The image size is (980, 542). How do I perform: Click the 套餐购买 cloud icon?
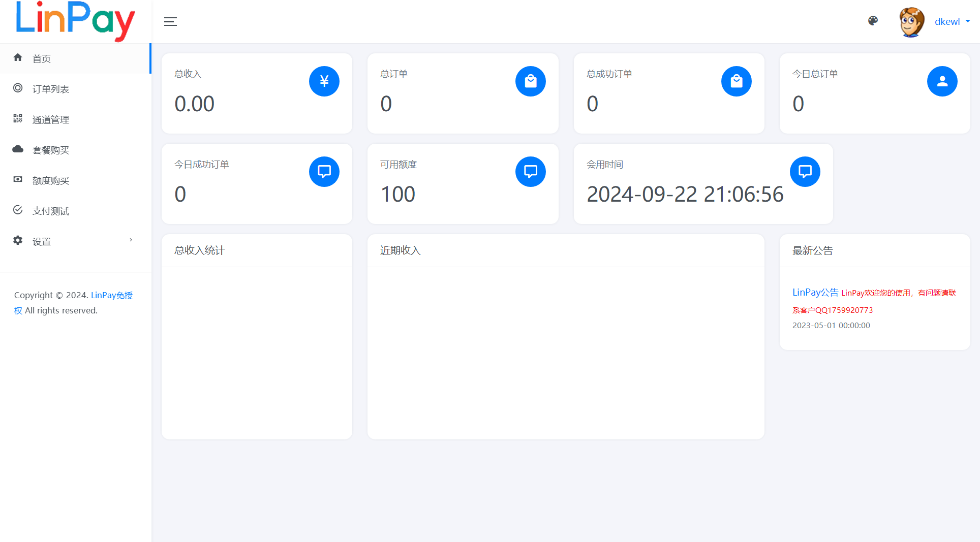click(x=18, y=149)
